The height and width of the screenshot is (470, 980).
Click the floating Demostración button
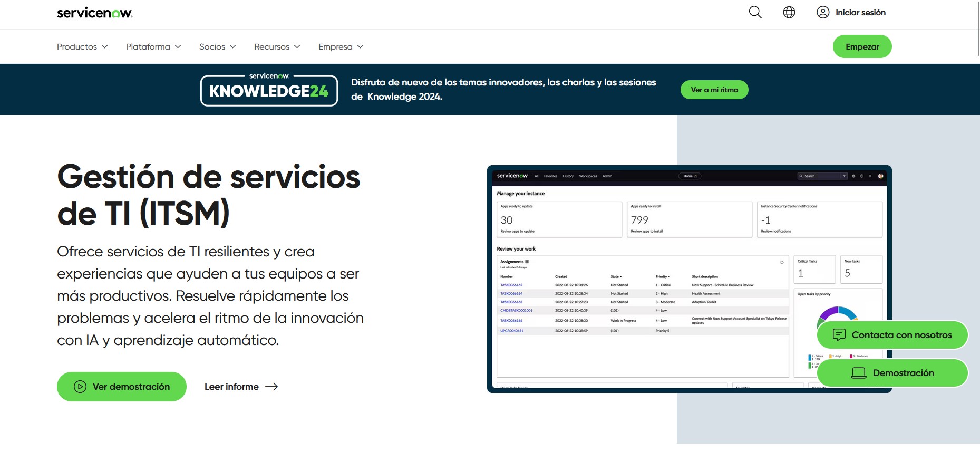[x=892, y=373]
